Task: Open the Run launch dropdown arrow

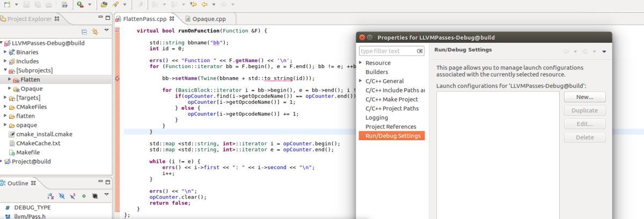Action: pyautogui.click(x=89, y=5)
